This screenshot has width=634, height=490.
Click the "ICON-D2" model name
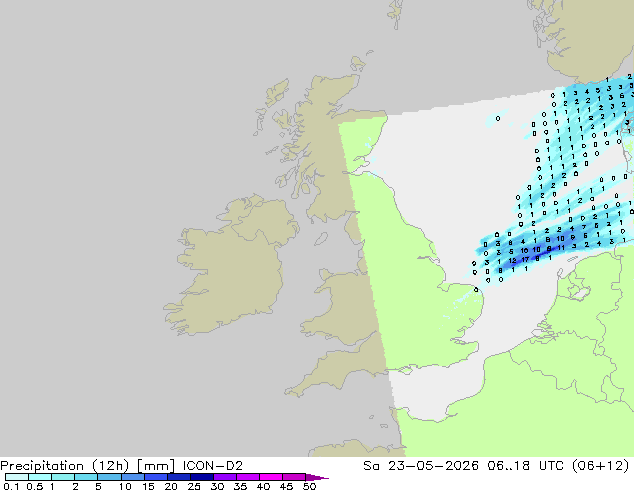coord(213,466)
